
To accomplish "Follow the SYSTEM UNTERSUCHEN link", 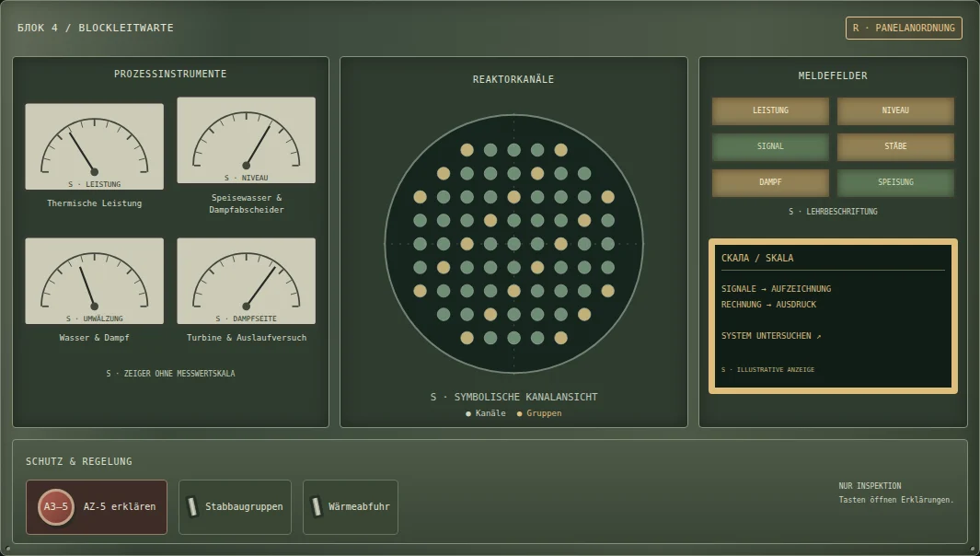I will coord(771,336).
